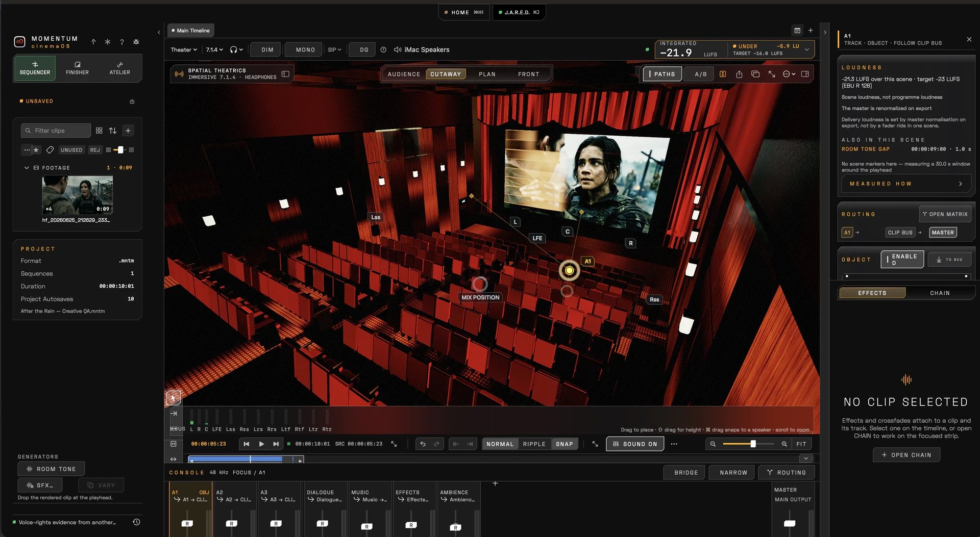
Task: Click the undo arrow in transport bar
Action: [423, 444]
